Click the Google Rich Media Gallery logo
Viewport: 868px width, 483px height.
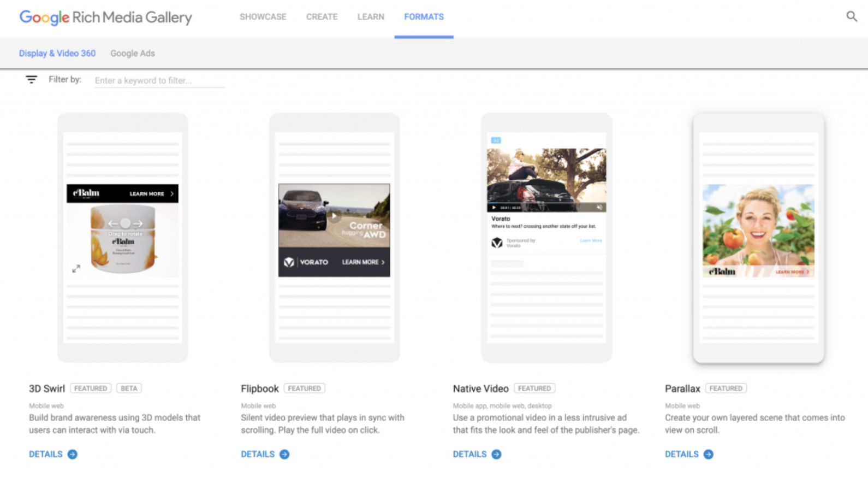(105, 17)
